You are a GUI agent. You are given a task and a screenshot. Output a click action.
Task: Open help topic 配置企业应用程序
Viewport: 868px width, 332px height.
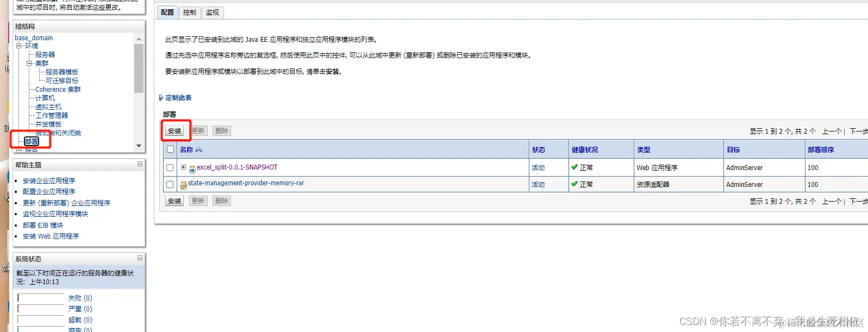point(49,192)
